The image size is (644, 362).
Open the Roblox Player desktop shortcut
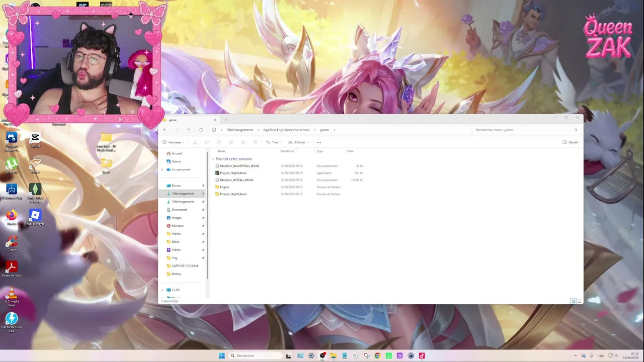coord(35,217)
